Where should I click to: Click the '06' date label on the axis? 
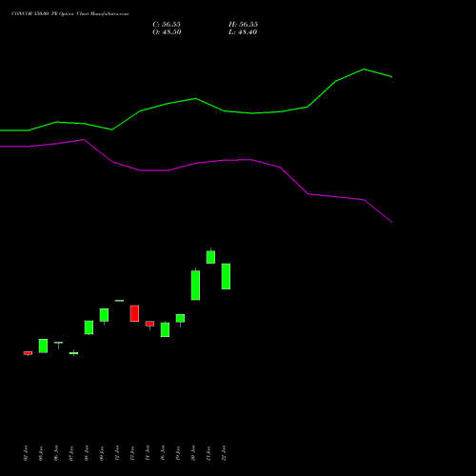[56, 453]
